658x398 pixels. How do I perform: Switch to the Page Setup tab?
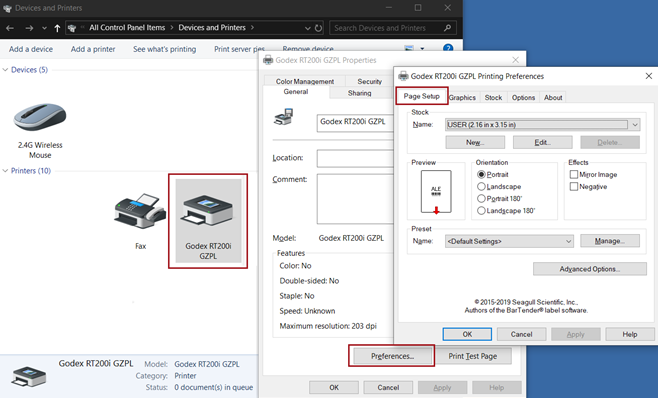coord(421,96)
